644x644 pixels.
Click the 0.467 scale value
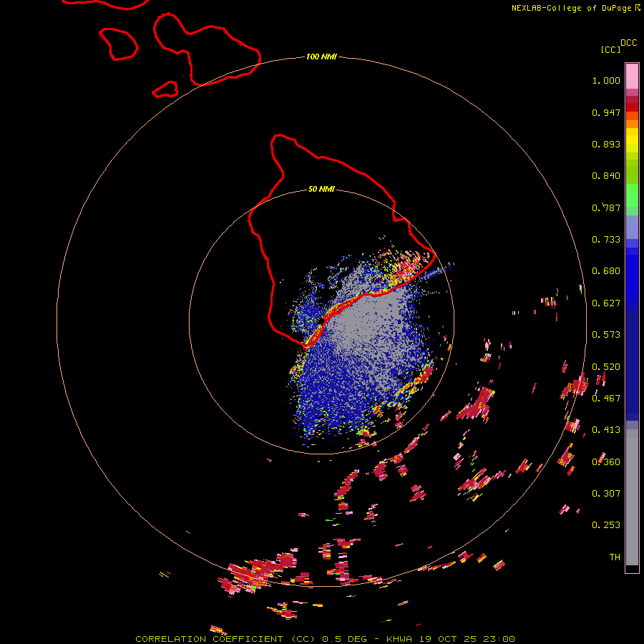point(606,399)
